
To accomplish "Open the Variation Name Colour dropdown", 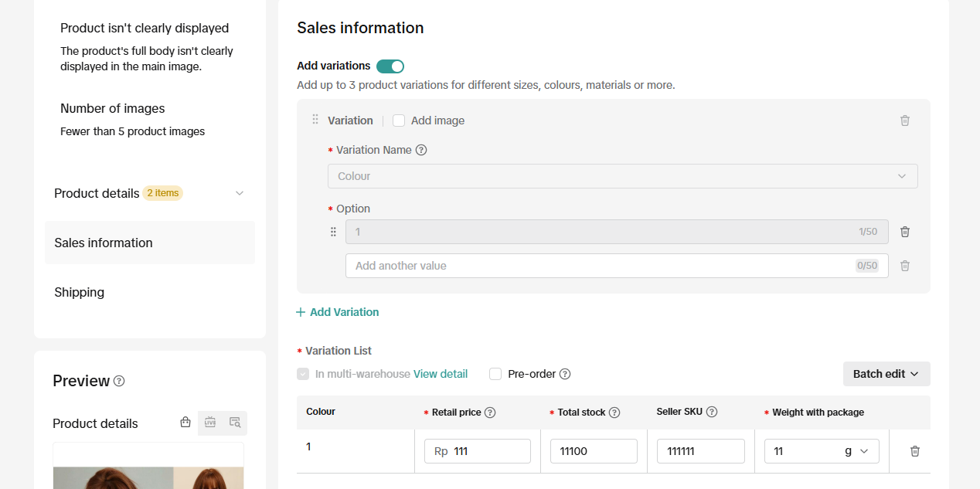I will click(x=622, y=176).
